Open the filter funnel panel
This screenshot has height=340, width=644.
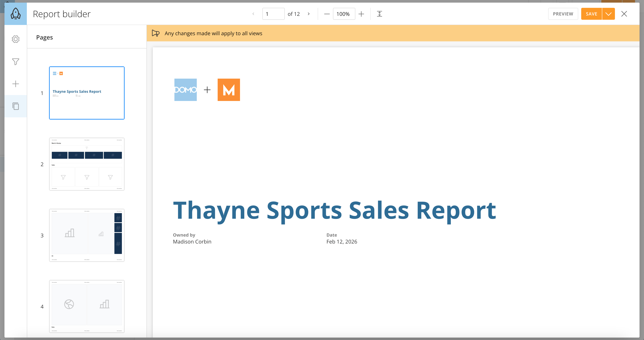tap(15, 61)
